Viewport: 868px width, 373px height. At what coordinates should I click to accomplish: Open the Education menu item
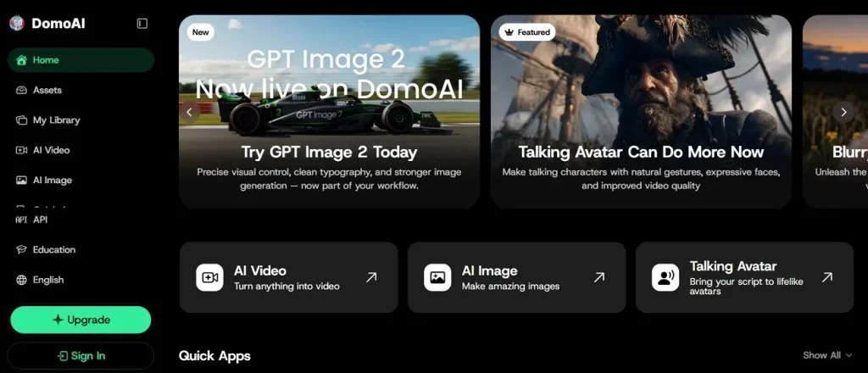[81, 249]
